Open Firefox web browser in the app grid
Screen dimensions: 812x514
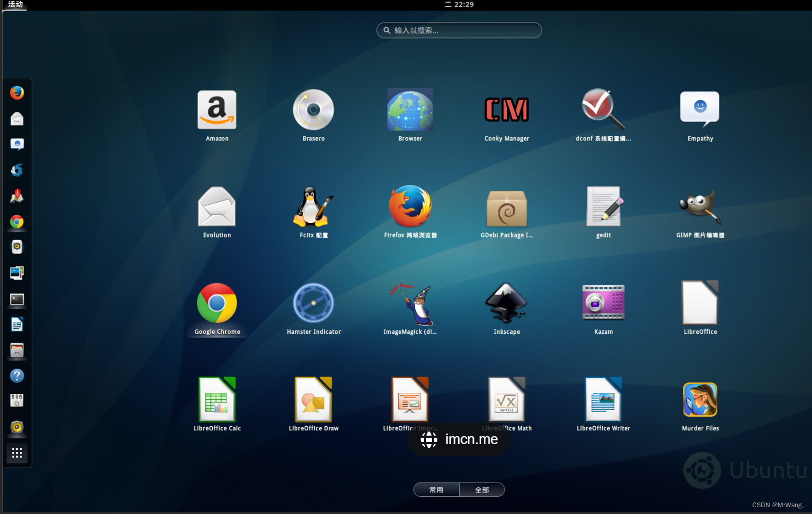tap(410, 206)
